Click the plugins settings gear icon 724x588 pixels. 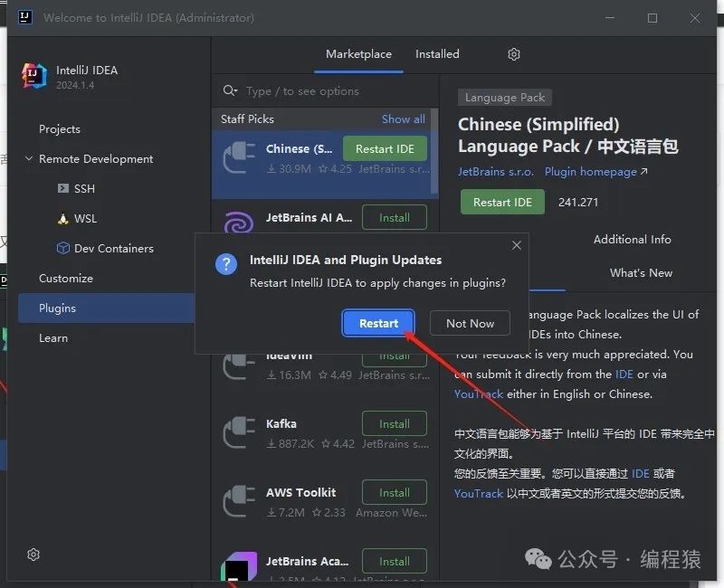coord(514,54)
